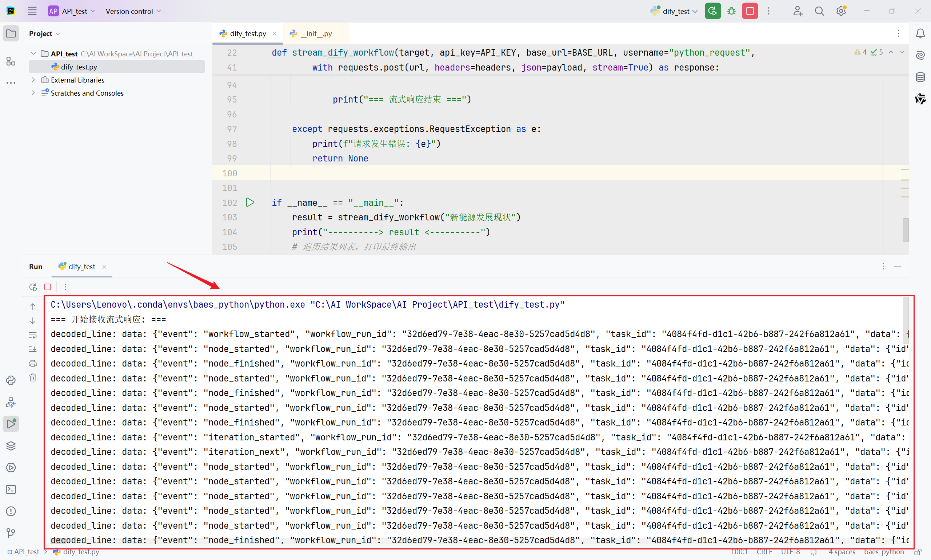
Task: Close the dify_test run tab
Action: pyautogui.click(x=104, y=267)
